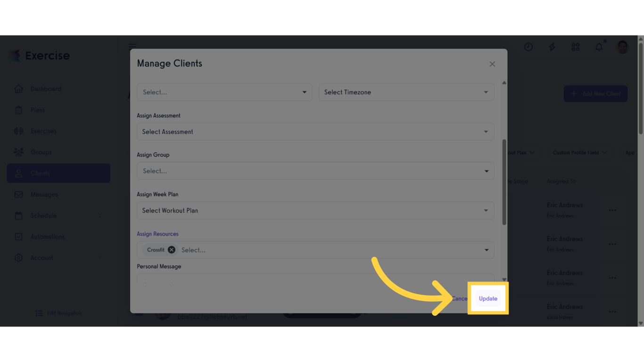Close the Manage Clients dialog

[x=492, y=64]
